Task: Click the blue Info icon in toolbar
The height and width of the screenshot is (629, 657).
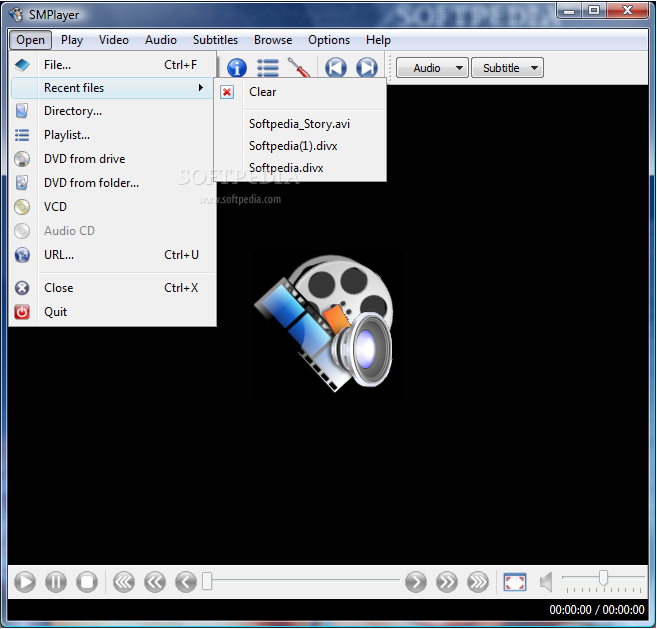Action: tap(237, 68)
